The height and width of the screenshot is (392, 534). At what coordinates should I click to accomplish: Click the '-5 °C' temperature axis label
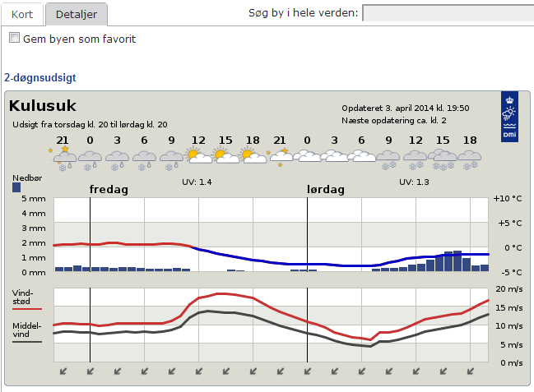coord(512,272)
